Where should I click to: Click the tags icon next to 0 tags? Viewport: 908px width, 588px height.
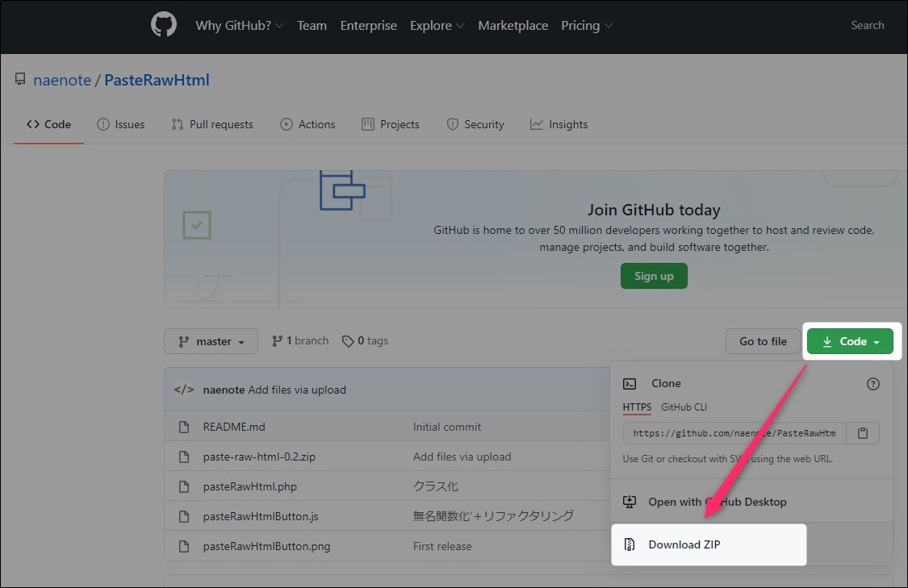coord(348,340)
